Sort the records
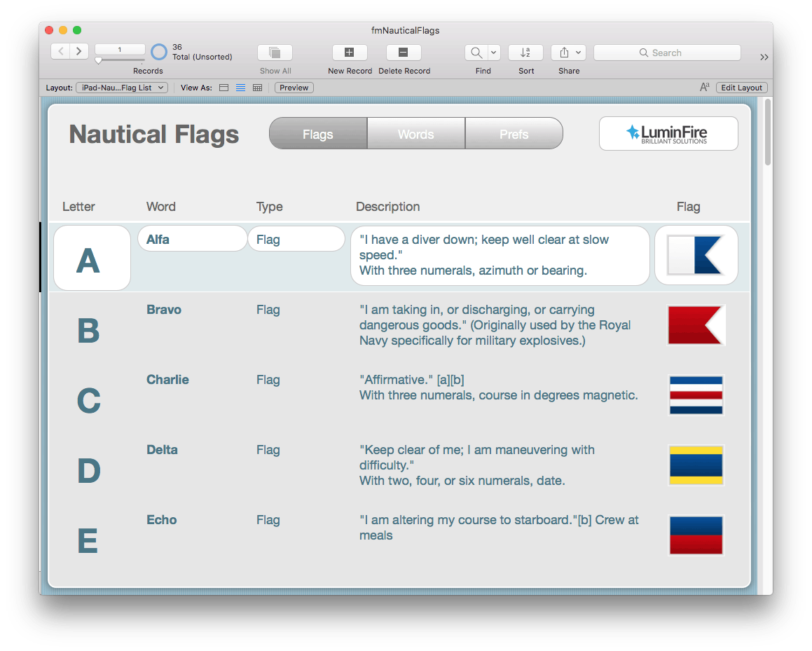Screen dimensions: 812x651 coord(525,53)
